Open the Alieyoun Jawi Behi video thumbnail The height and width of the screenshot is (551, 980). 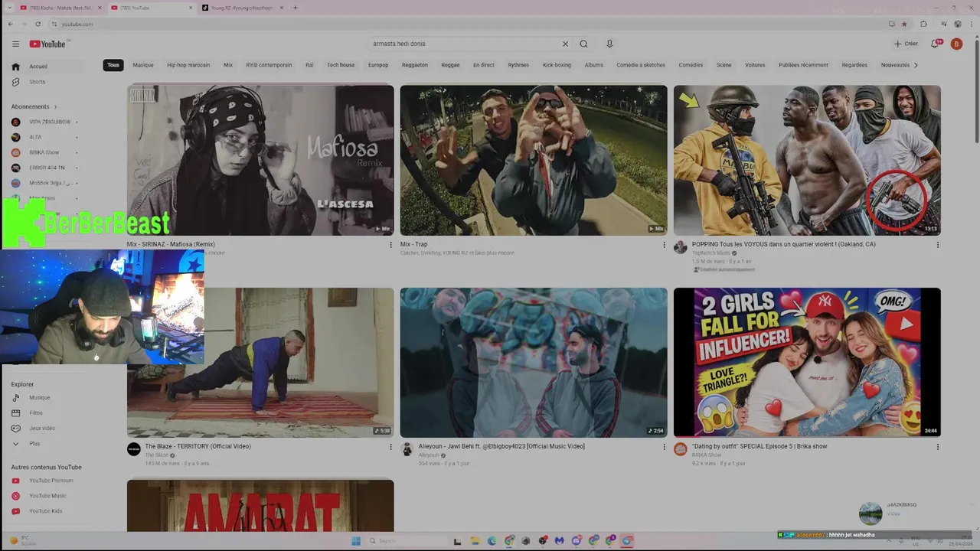(534, 363)
